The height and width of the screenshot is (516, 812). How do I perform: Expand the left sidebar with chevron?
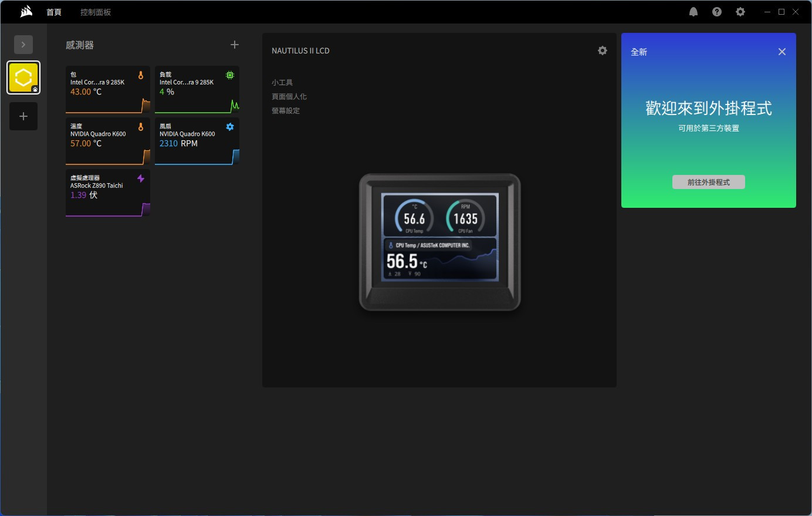(23, 45)
